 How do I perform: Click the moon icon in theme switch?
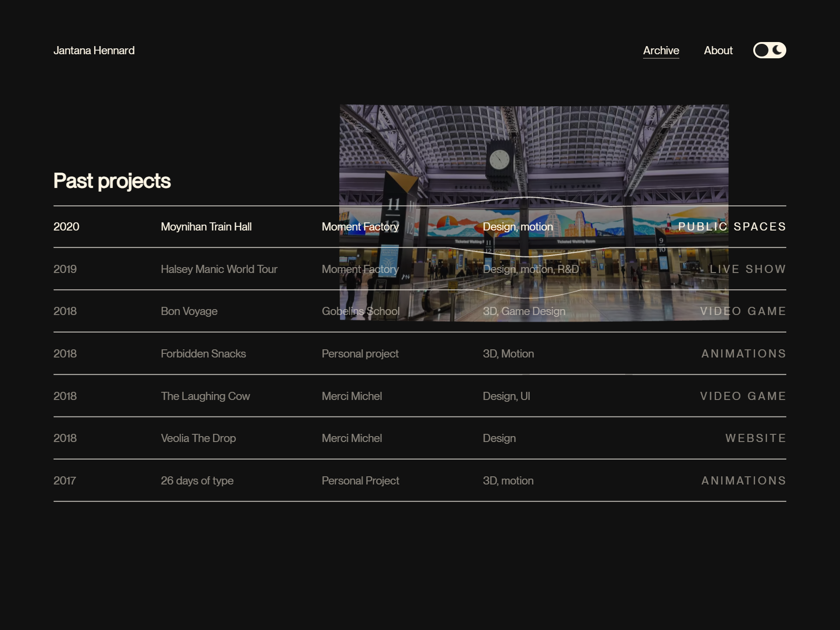click(777, 50)
